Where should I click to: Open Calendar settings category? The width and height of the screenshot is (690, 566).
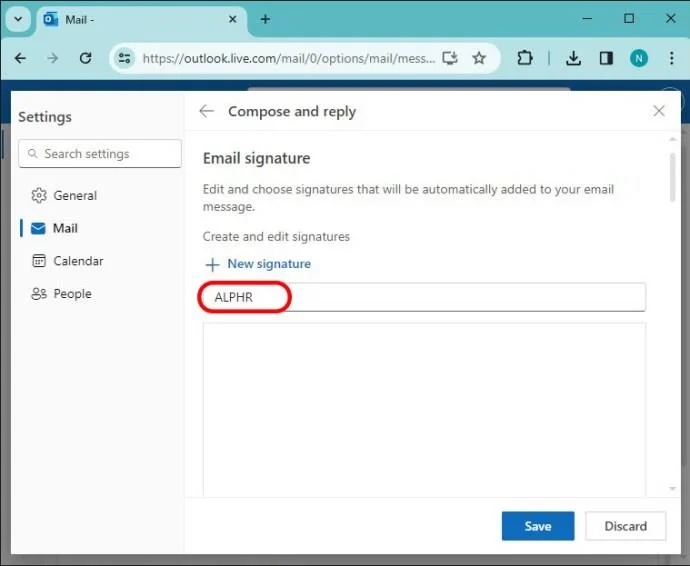[x=68, y=261]
